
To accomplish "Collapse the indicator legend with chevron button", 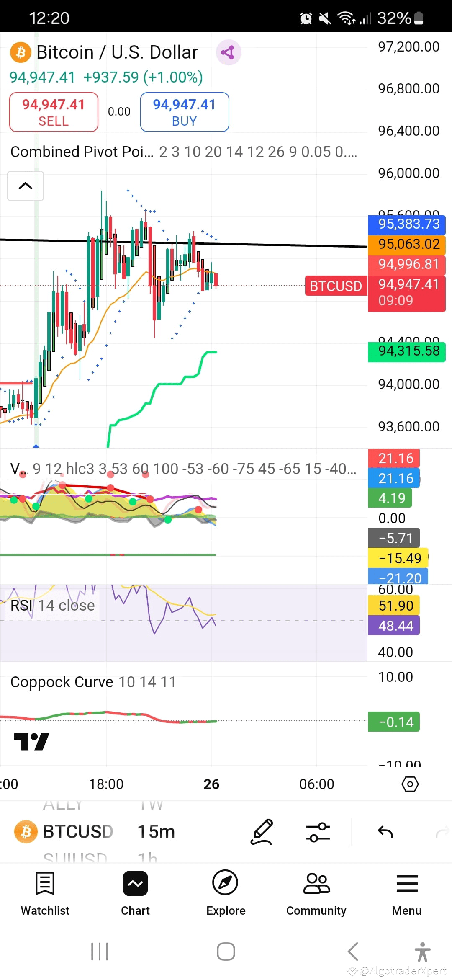I will pos(26,186).
